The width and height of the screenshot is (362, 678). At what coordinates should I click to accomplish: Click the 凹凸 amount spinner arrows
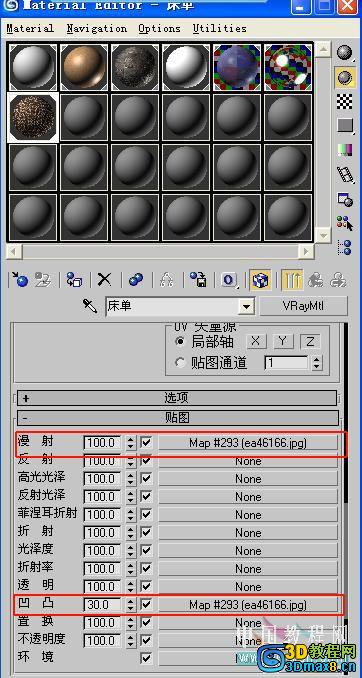pos(131,604)
